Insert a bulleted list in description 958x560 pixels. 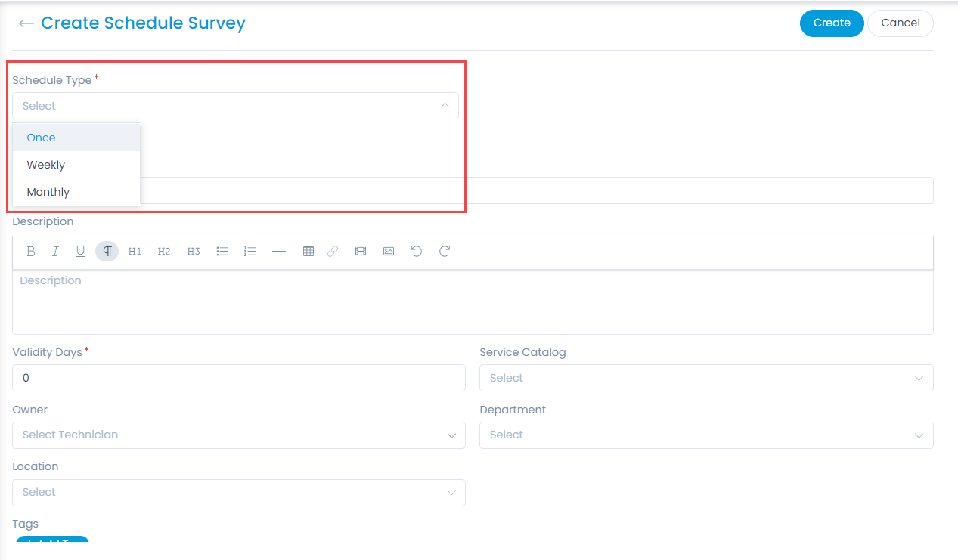coord(222,252)
